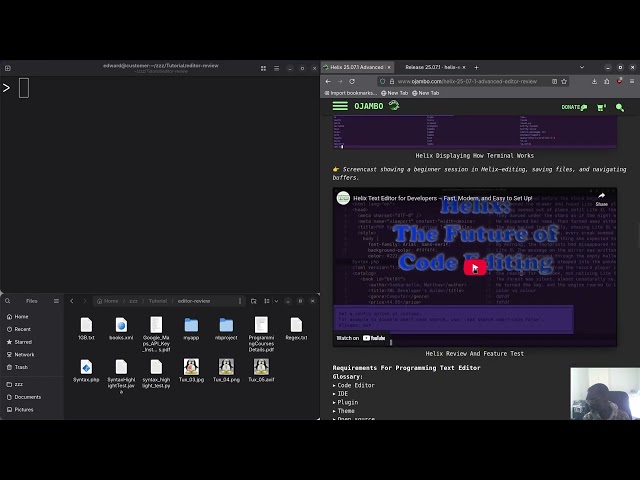Viewport: 640px width, 480px height.
Task: Select the Google Maps API Key pdf file
Action: coord(156,334)
